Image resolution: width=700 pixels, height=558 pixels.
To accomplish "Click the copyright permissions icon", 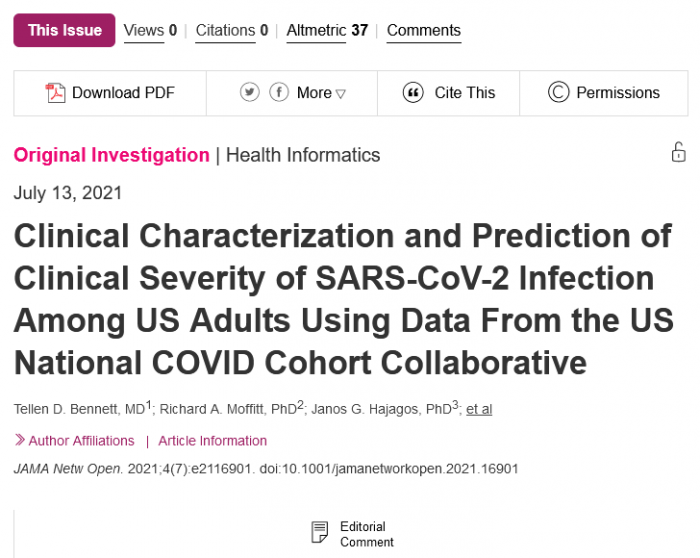I will click(558, 93).
